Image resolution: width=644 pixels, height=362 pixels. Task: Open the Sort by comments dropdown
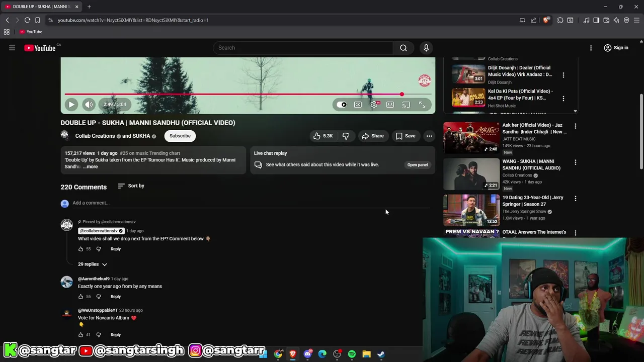coord(131,186)
